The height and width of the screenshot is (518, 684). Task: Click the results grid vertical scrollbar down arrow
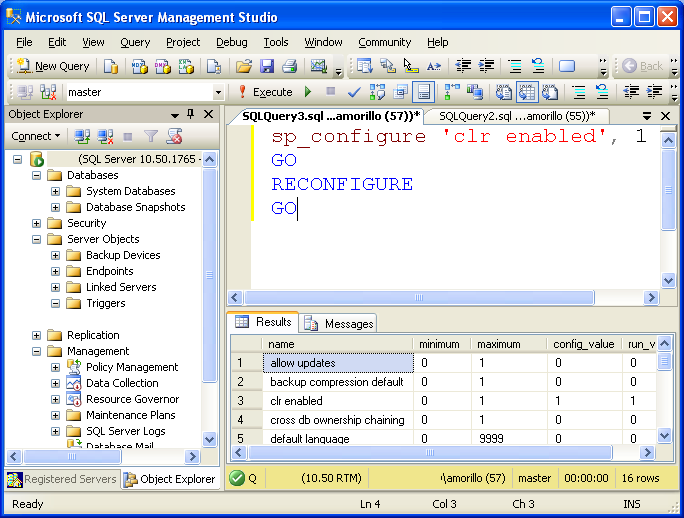664,435
